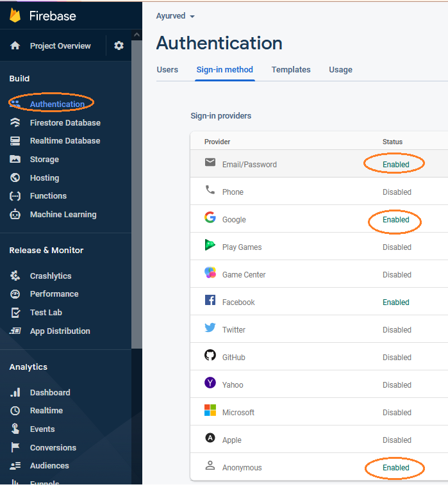Click sidebar scrollbar up arrow
Screen dimensions: 448x496
click(137, 35)
